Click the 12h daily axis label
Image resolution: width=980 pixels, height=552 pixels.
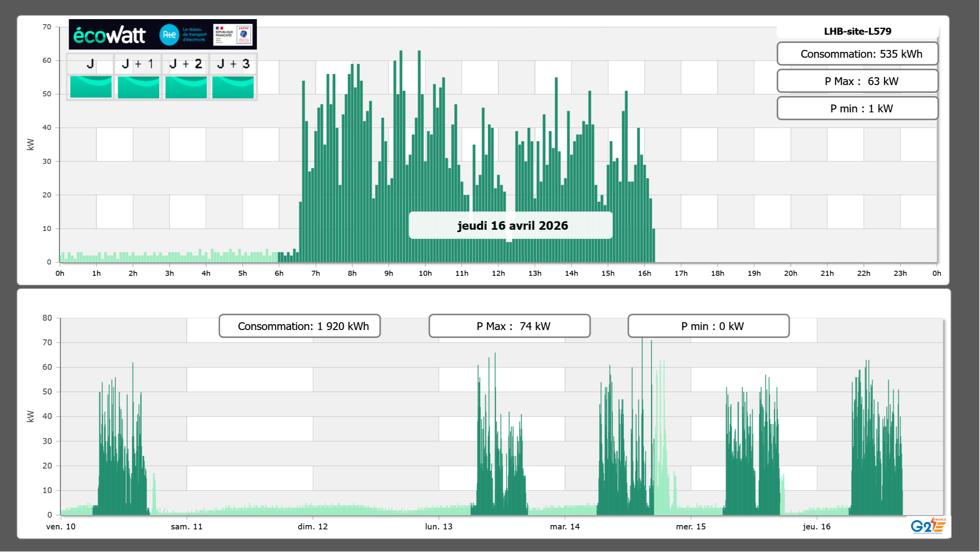(498, 273)
